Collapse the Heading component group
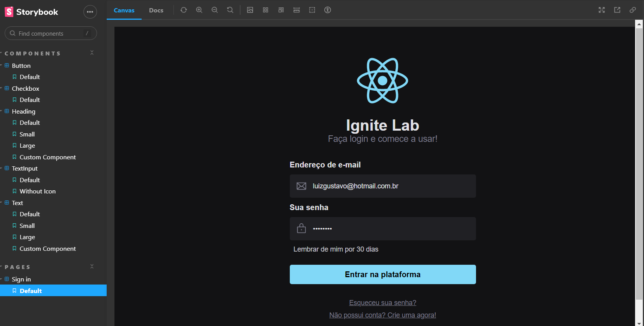644x326 pixels. click(x=23, y=111)
